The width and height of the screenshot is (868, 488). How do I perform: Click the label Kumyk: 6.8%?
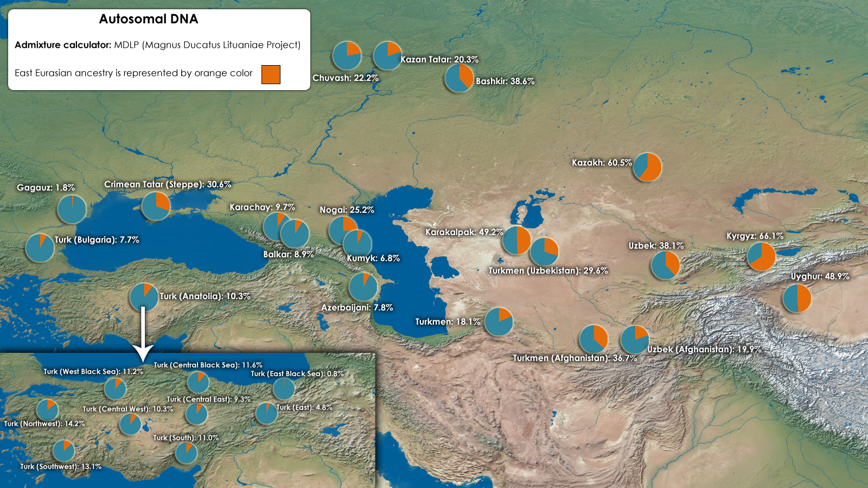[x=373, y=258]
